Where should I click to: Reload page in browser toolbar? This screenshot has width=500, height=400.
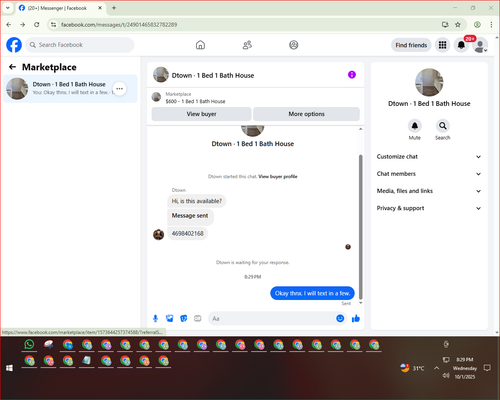pyautogui.click(x=37, y=25)
